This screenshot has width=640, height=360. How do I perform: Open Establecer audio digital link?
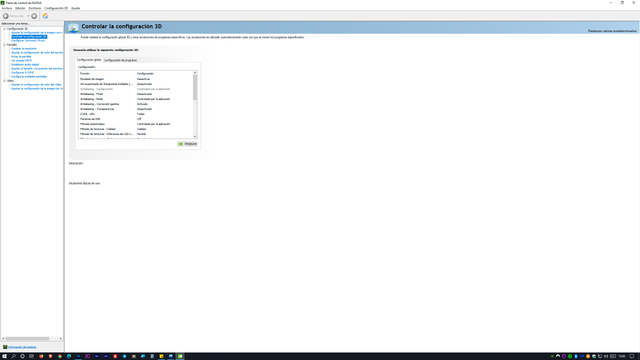tap(25, 64)
